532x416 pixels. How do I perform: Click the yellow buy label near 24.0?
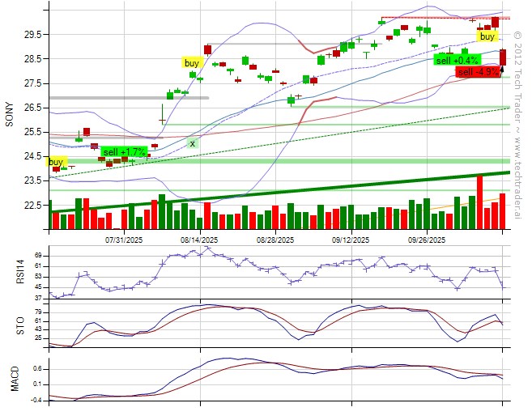[58, 161]
